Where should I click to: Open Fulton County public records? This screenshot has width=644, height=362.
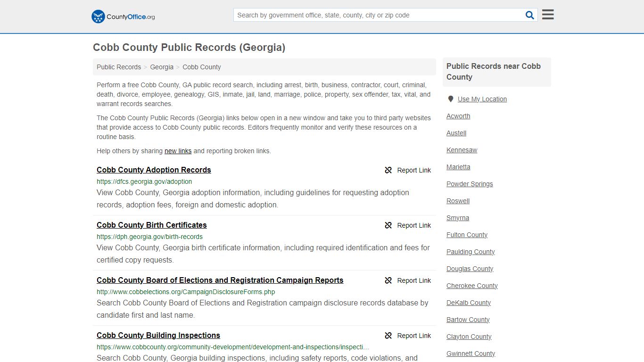tap(467, 235)
